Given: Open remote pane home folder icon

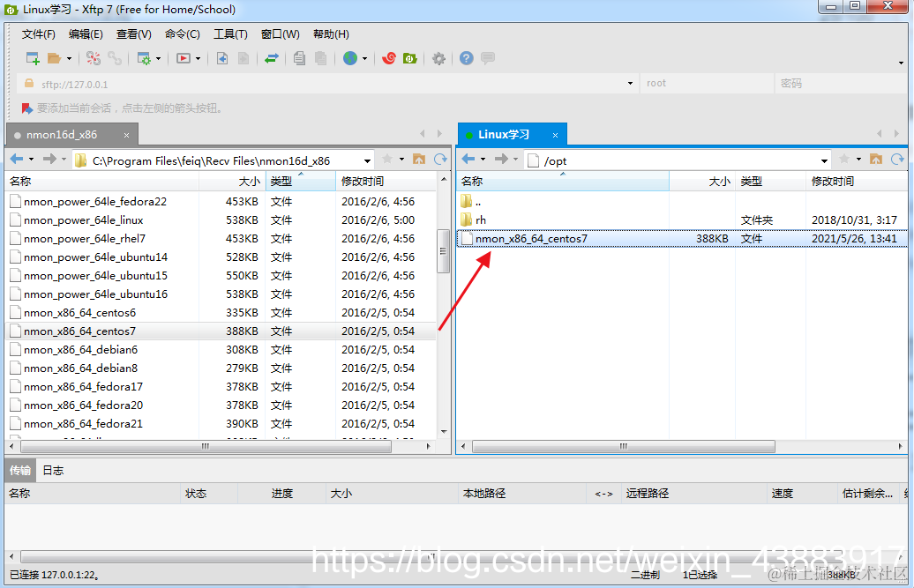Looking at the screenshot, I should tap(876, 159).
